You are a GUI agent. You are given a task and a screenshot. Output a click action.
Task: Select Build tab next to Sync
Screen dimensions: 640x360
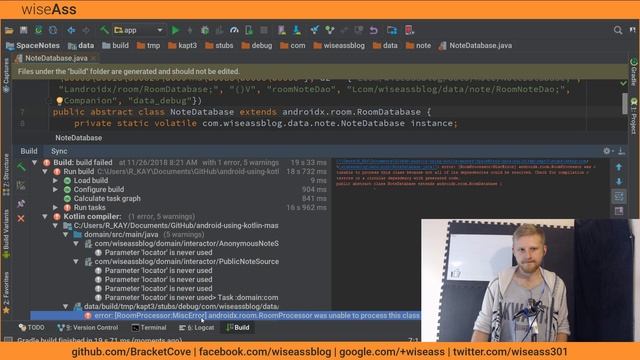(29, 151)
